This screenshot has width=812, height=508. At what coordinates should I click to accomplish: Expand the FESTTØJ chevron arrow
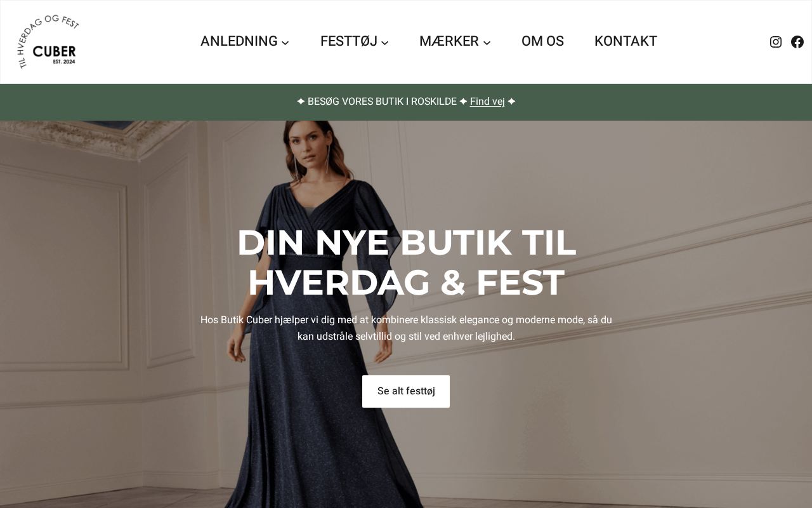(x=385, y=43)
